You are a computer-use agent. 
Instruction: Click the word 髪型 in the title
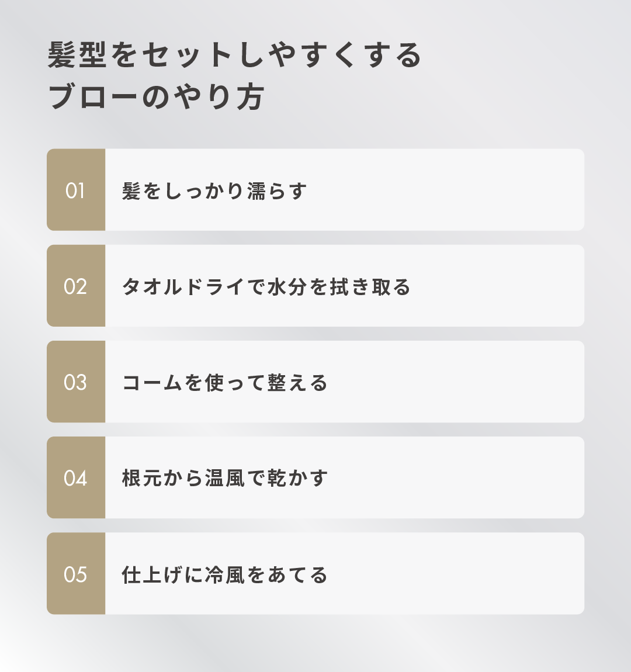click(78, 57)
